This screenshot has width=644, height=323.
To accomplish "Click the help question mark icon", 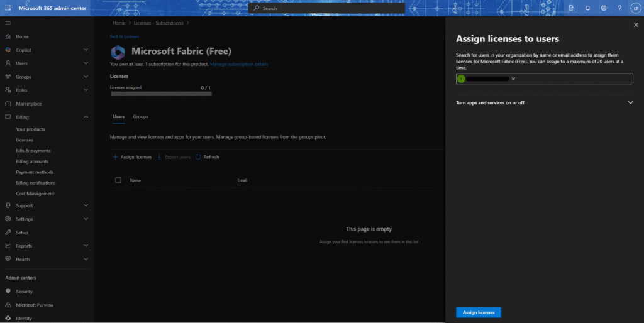I will (619, 8).
